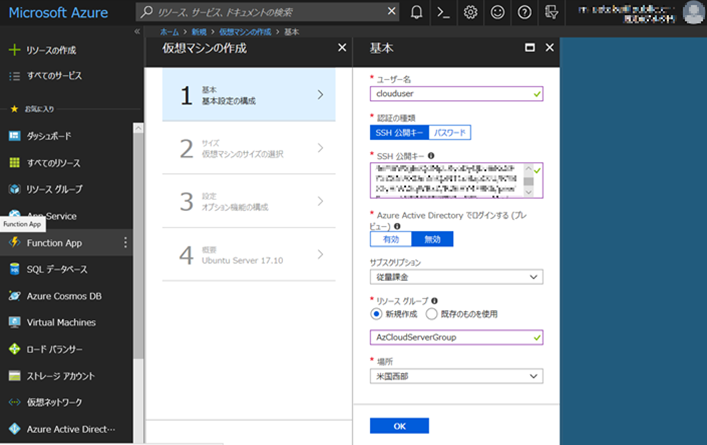Show info tooltip for リソース グループ
Viewport: 707px width, 445px height.
click(x=434, y=301)
